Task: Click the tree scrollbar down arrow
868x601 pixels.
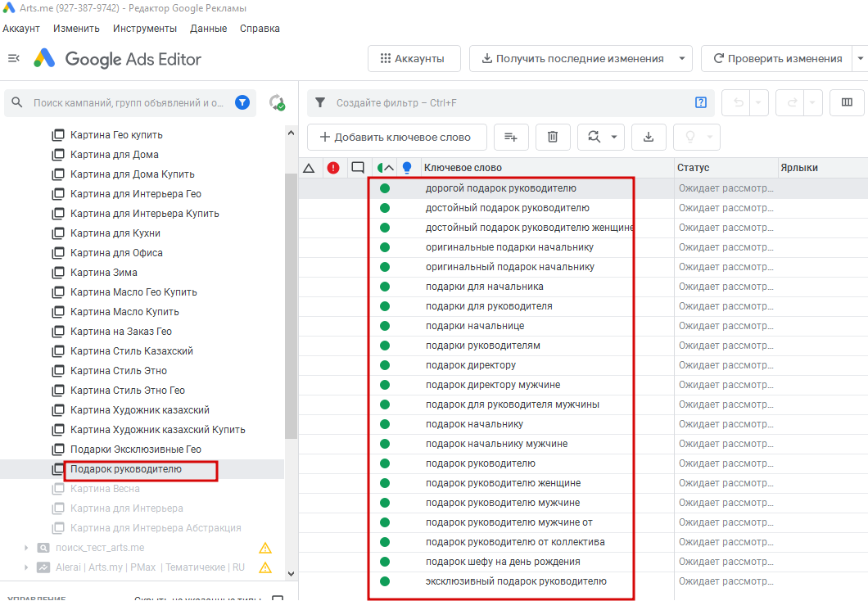Action: click(292, 574)
